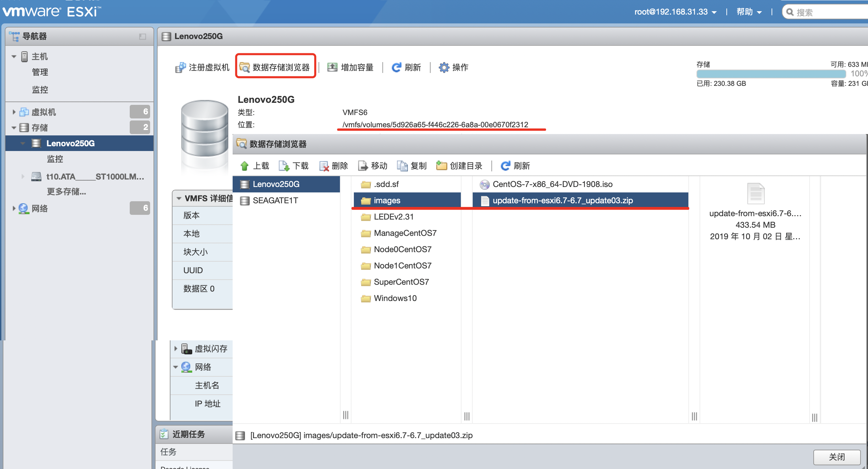Click the Virtual Machines count badge 6
This screenshot has height=469, width=868.
point(140,111)
